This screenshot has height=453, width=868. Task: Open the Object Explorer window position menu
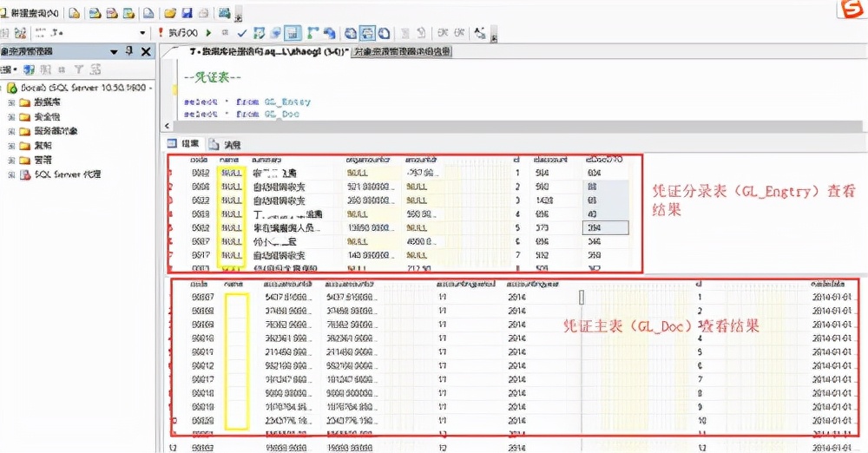pyautogui.click(x=114, y=51)
